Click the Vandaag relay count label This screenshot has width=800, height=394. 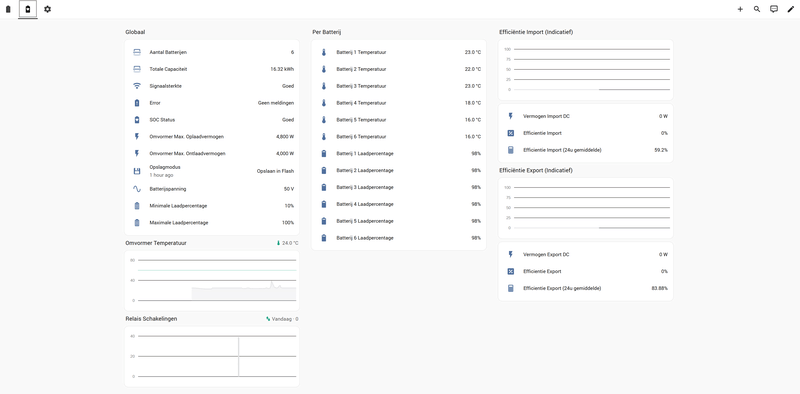[285, 319]
